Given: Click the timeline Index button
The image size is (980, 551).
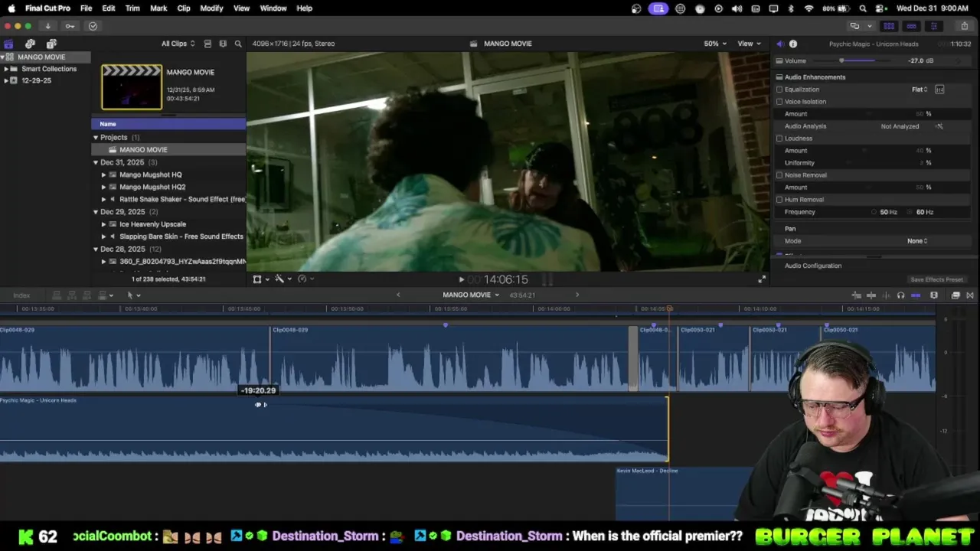Looking at the screenshot, I should [x=21, y=295].
